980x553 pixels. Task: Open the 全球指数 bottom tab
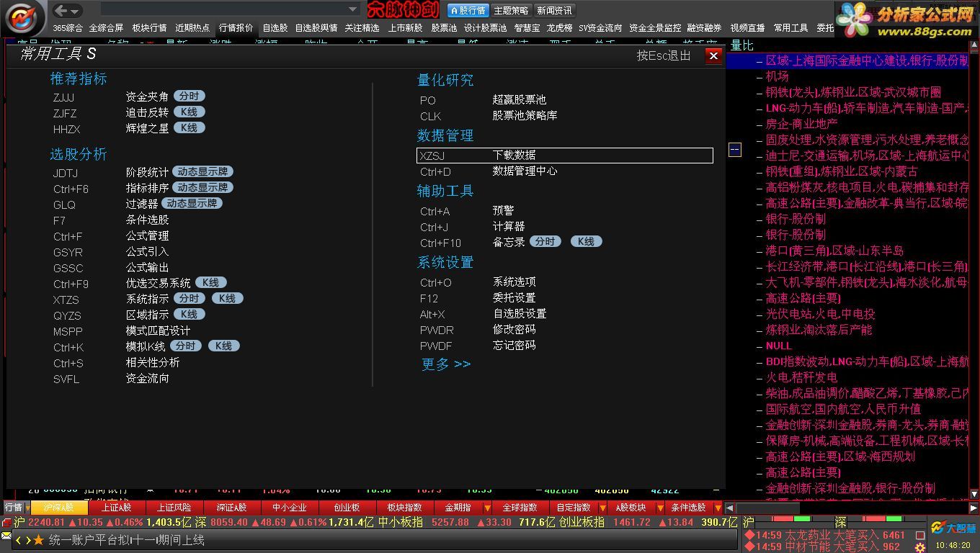tap(520, 508)
